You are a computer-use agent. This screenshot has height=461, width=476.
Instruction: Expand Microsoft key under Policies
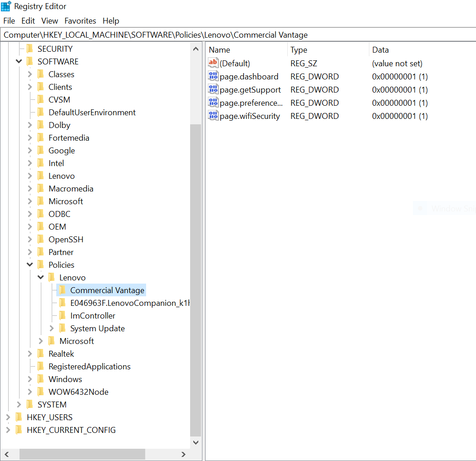click(41, 341)
